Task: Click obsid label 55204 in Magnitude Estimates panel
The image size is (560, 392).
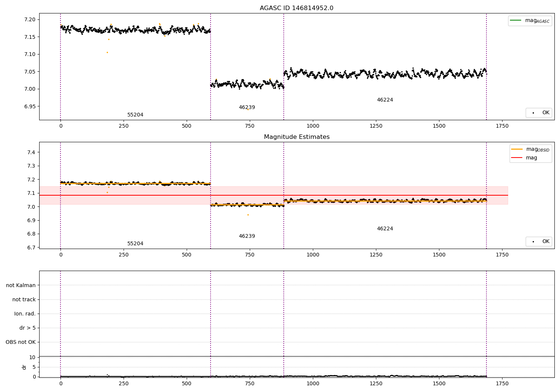Action: (135, 244)
